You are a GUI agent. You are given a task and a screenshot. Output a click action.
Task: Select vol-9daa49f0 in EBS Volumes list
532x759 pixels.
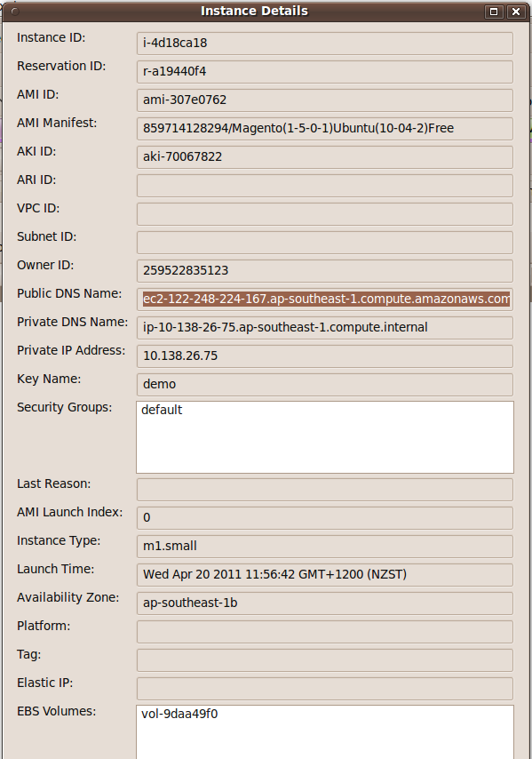click(x=179, y=714)
